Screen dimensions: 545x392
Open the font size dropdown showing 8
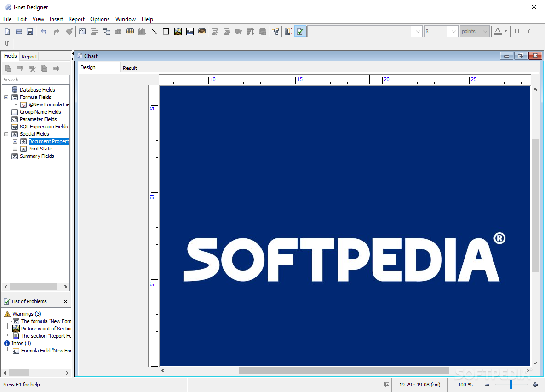click(x=453, y=31)
